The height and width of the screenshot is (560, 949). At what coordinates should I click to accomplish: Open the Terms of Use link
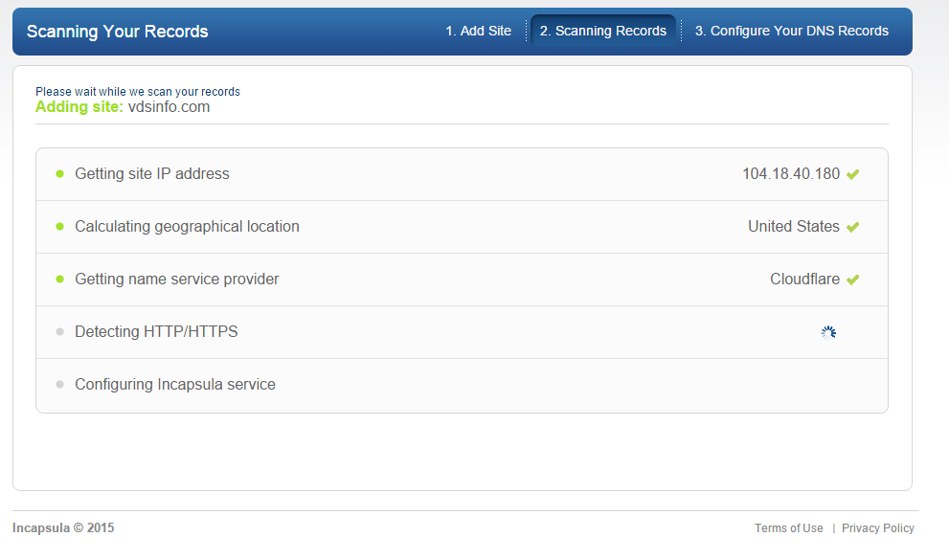789,528
